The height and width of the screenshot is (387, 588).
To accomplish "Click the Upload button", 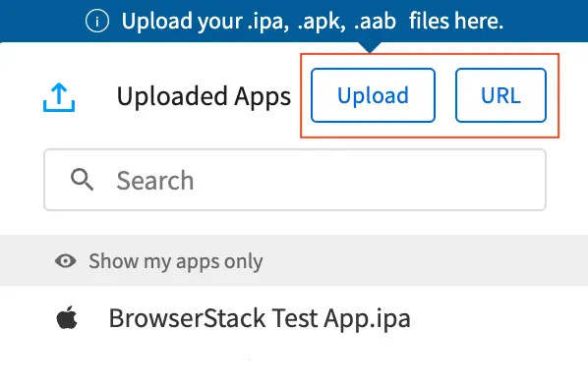I will pos(373,95).
